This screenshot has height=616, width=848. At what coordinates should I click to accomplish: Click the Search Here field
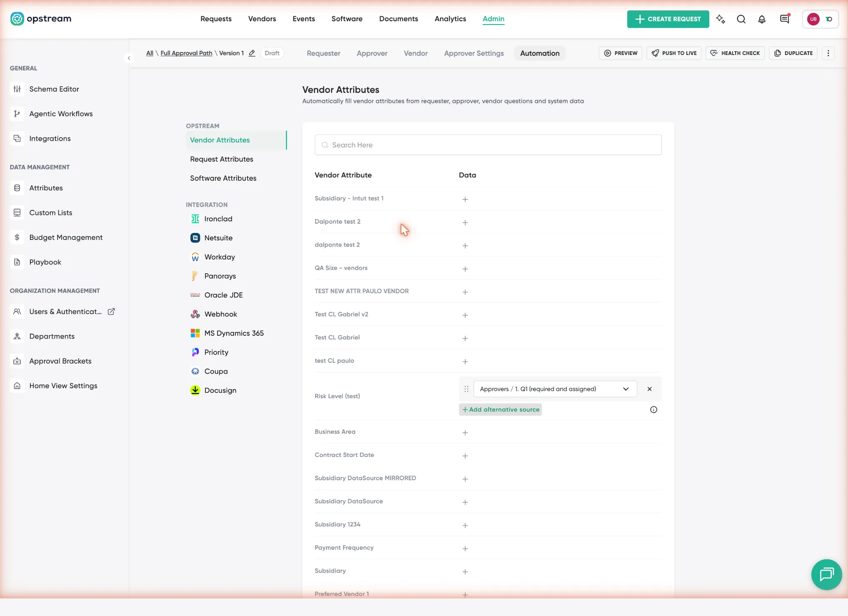[x=488, y=145]
